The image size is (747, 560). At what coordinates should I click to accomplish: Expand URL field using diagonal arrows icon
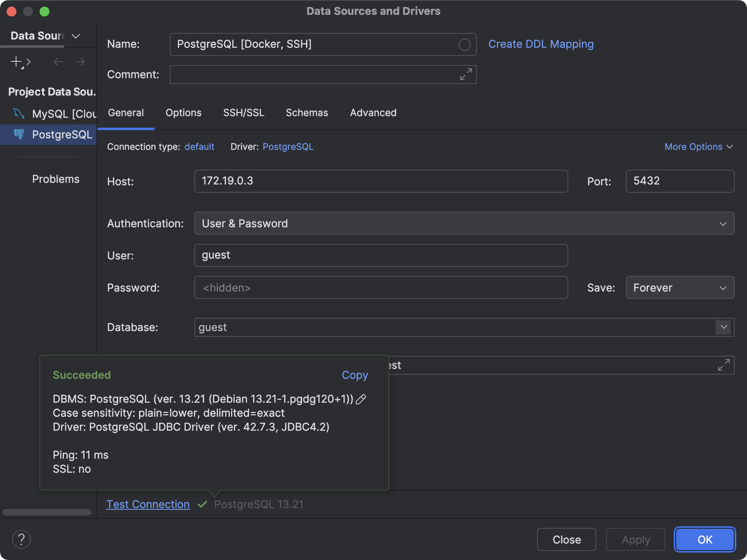(x=724, y=365)
